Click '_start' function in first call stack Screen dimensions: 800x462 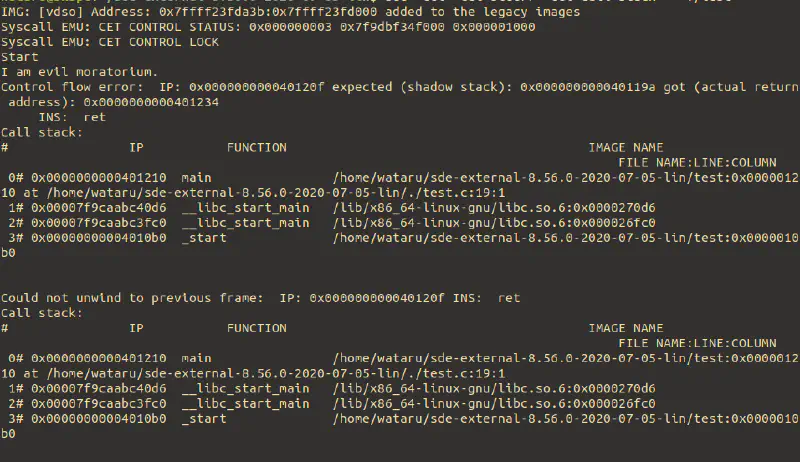point(204,238)
